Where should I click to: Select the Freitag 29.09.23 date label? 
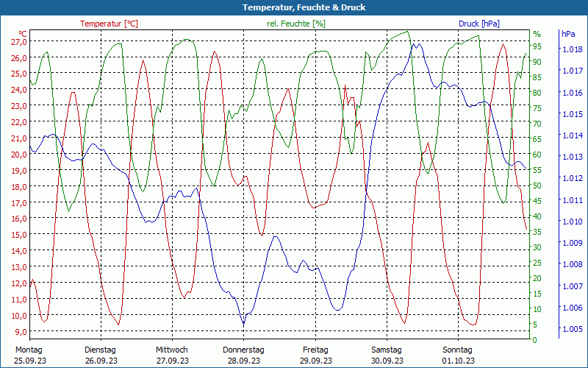tap(315, 355)
